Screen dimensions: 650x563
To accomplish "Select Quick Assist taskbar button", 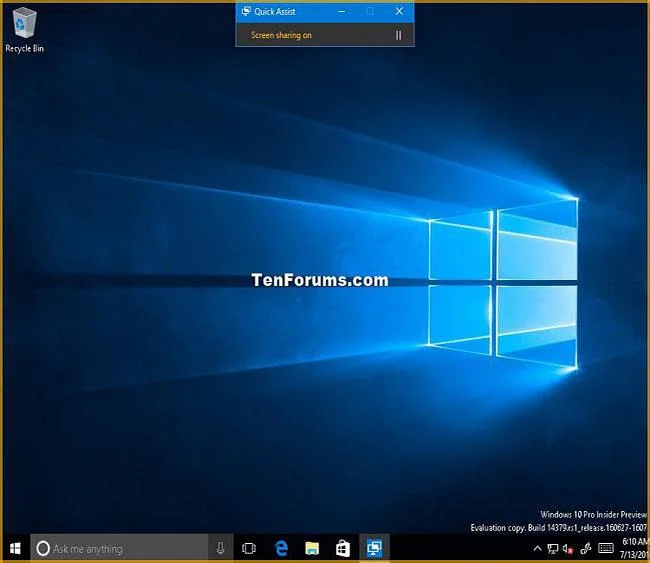I will [374, 548].
